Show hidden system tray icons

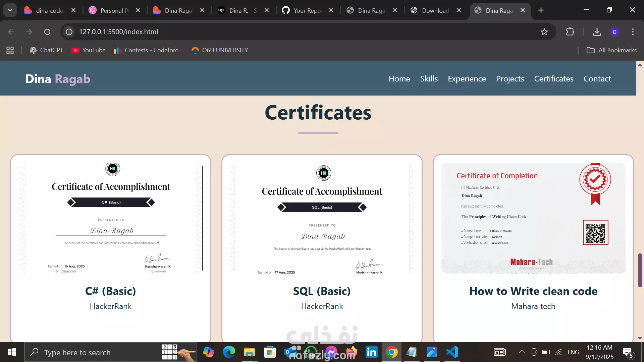(x=522, y=352)
